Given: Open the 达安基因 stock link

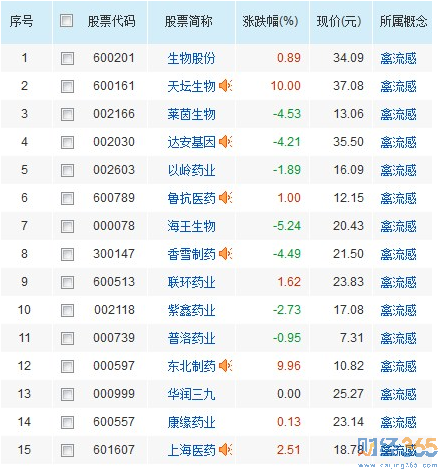Looking at the screenshot, I should point(191,142).
